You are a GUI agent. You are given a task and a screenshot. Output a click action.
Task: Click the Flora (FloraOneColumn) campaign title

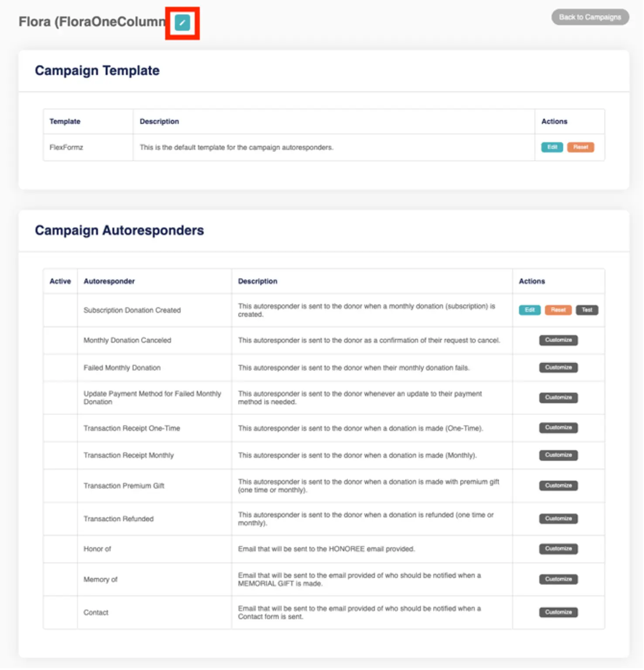(92, 21)
